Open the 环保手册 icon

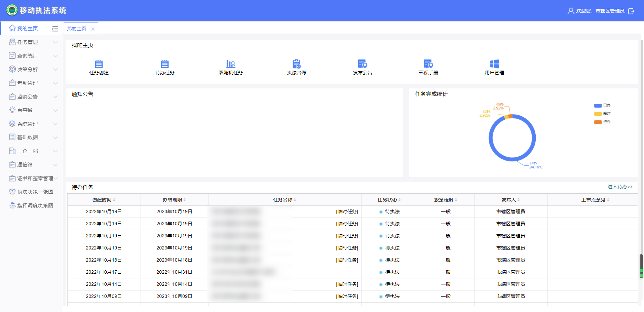[x=428, y=64]
